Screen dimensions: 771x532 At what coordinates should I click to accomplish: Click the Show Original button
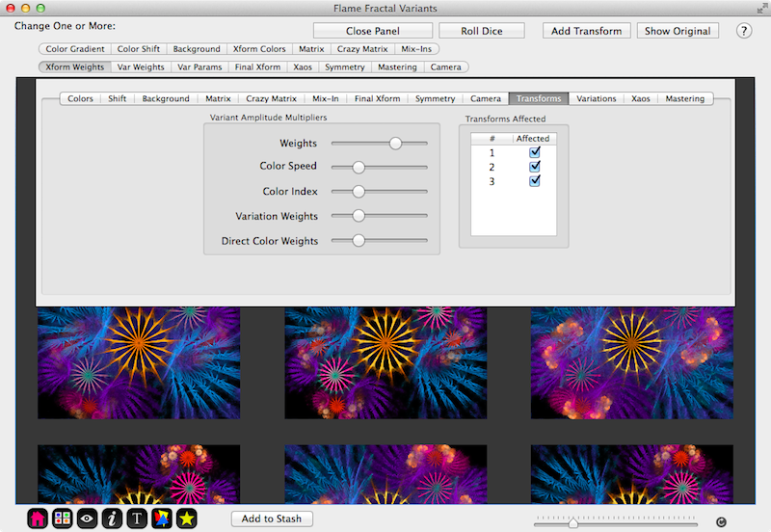pos(678,31)
